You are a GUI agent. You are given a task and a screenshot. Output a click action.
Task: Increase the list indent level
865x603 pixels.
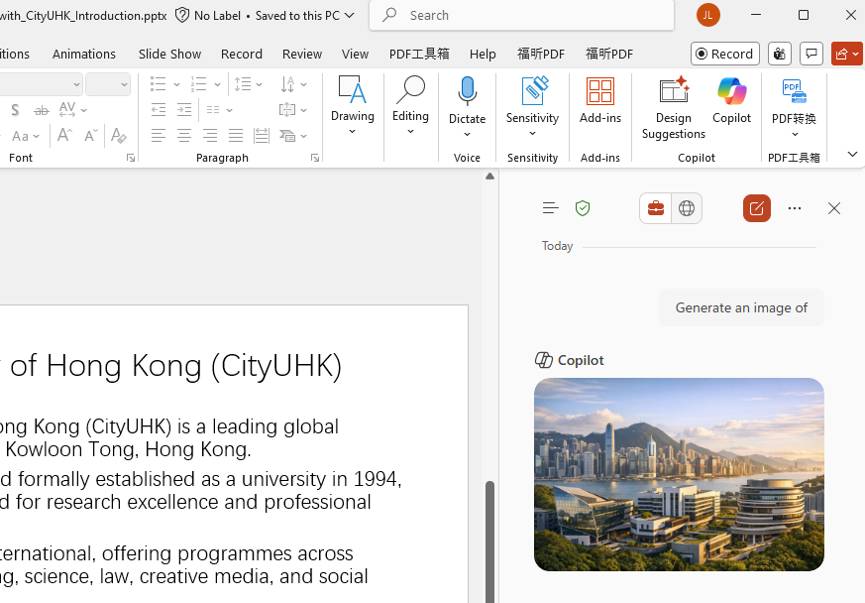point(184,110)
